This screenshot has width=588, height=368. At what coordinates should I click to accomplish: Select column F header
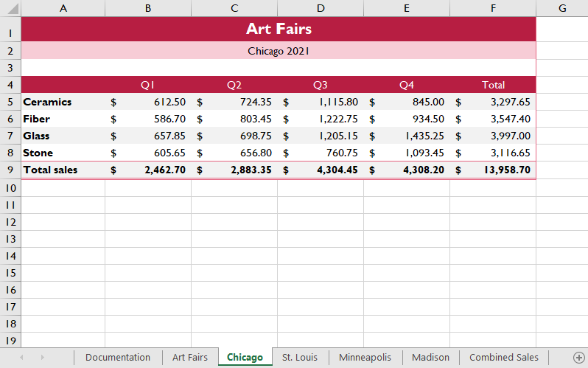493,8
